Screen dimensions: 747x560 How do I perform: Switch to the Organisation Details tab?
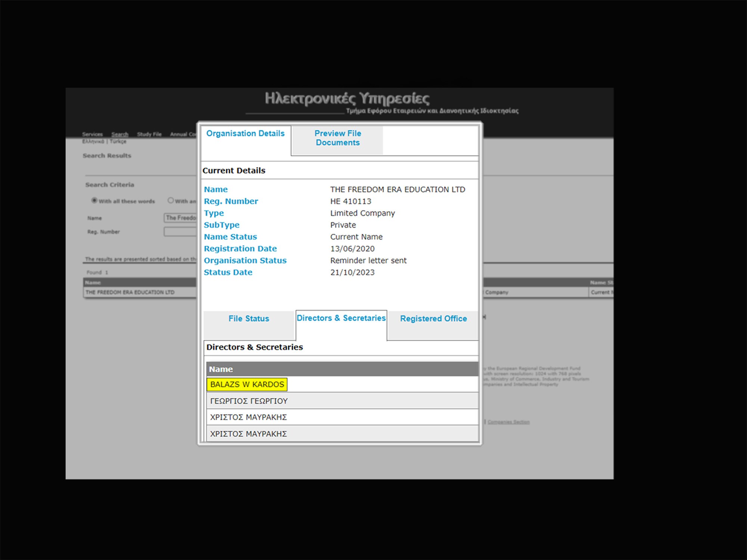[245, 133]
